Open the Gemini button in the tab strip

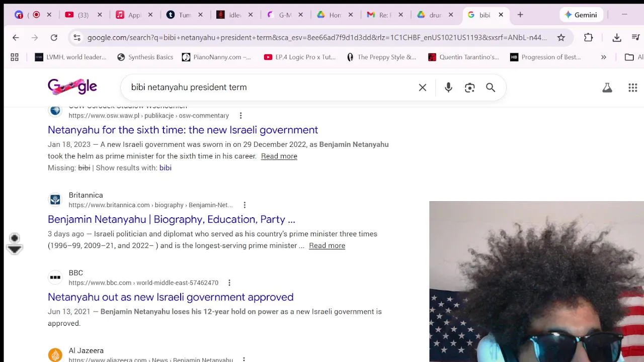point(581,15)
